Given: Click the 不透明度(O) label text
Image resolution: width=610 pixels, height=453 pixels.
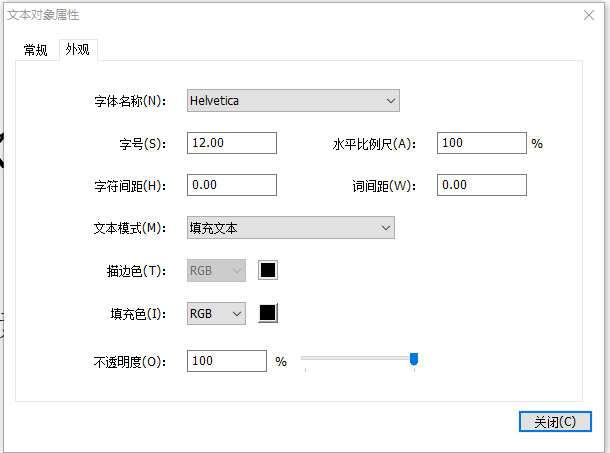Looking at the screenshot, I should click(x=129, y=362).
